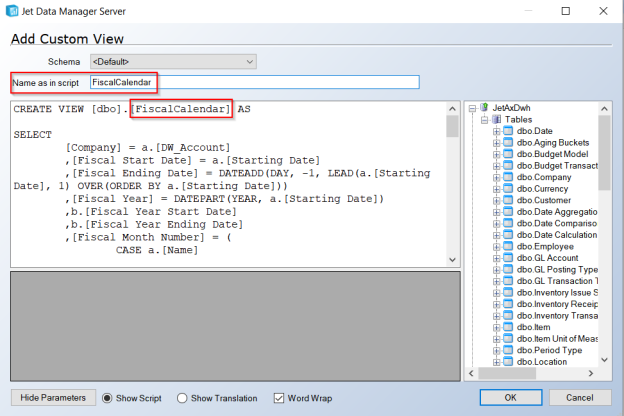Viewport: 624px width, 416px height.
Task: Select the dbo.Location tree label
Action: (542, 362)
